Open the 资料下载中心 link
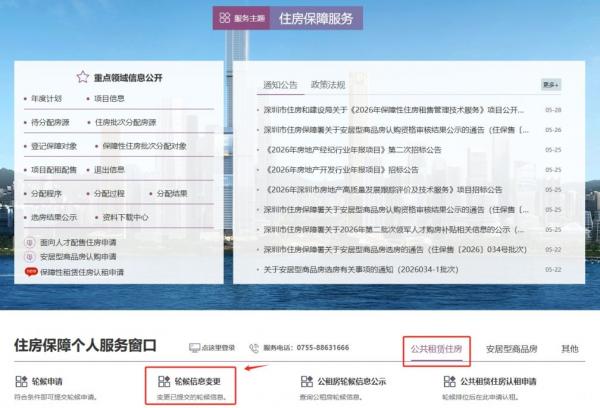Image resolution: width=600 pixels, height=408 pixels. point(126,217)
